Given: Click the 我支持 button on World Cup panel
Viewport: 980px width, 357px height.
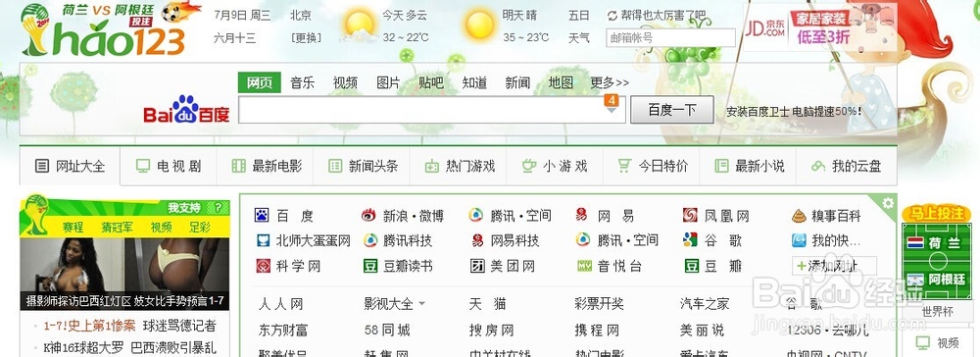Looking at the screenshot, I should 184,208.
